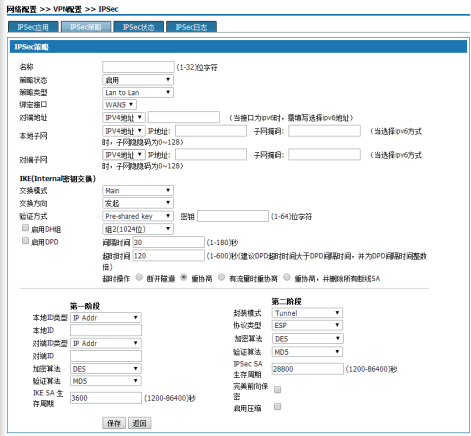Switch to the IPSec应用 tab
Image resolution: width=471 pixels, height=436 pixels.
click(33, 27)
